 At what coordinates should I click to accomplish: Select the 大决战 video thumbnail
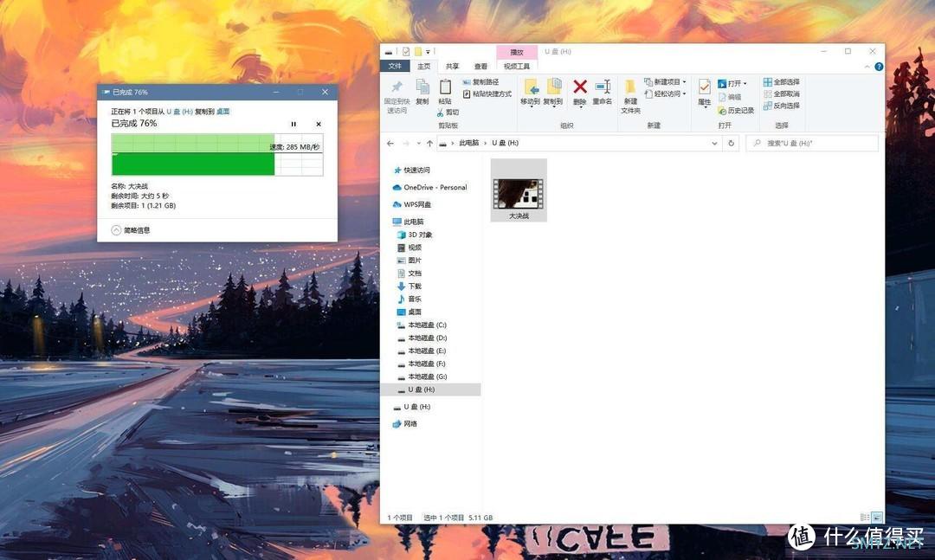pos(519,190)
